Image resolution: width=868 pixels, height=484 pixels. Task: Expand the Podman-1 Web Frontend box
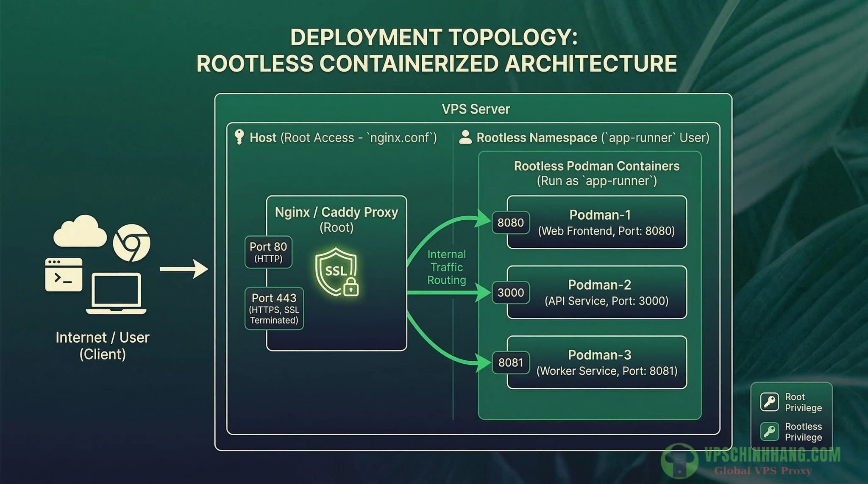point(597,222)
